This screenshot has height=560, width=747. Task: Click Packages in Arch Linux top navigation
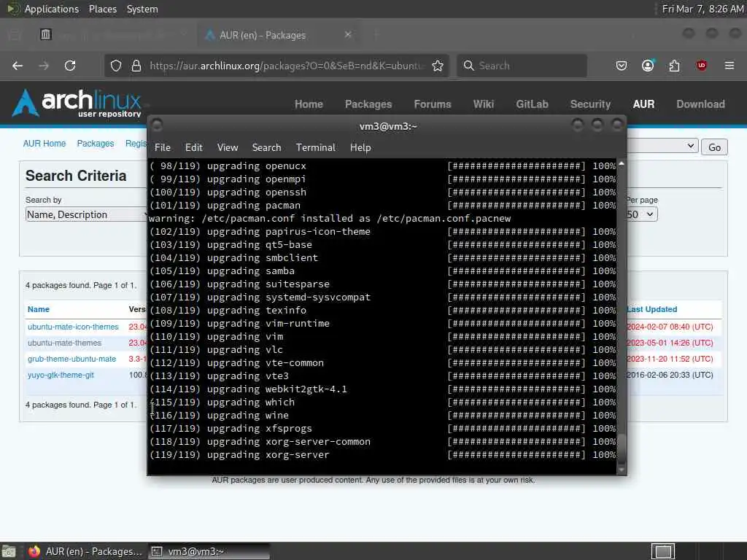click(368, 104)
